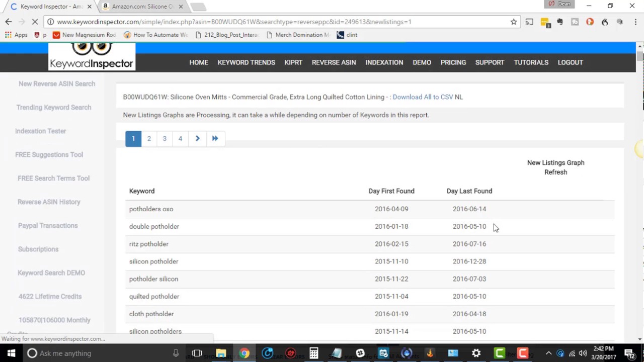Open INDEXATION in the nav bar
644x362 pixels.
[384, 62]
